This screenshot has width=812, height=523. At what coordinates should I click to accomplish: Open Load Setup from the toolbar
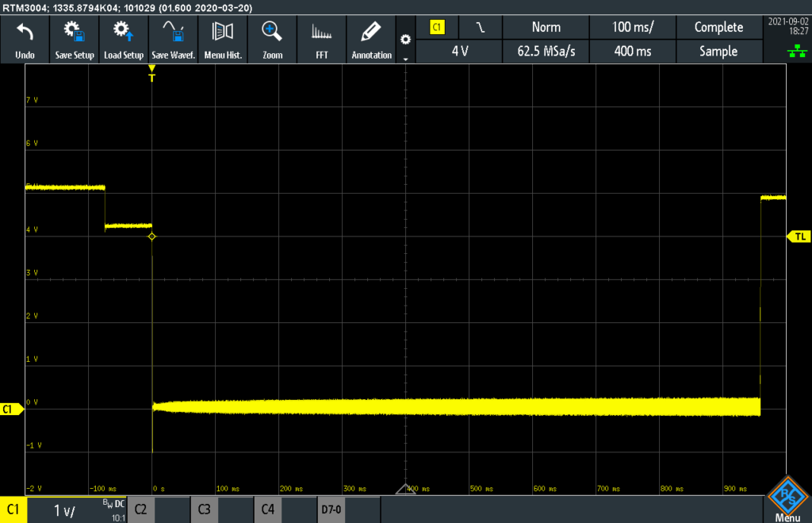[124, 40]
